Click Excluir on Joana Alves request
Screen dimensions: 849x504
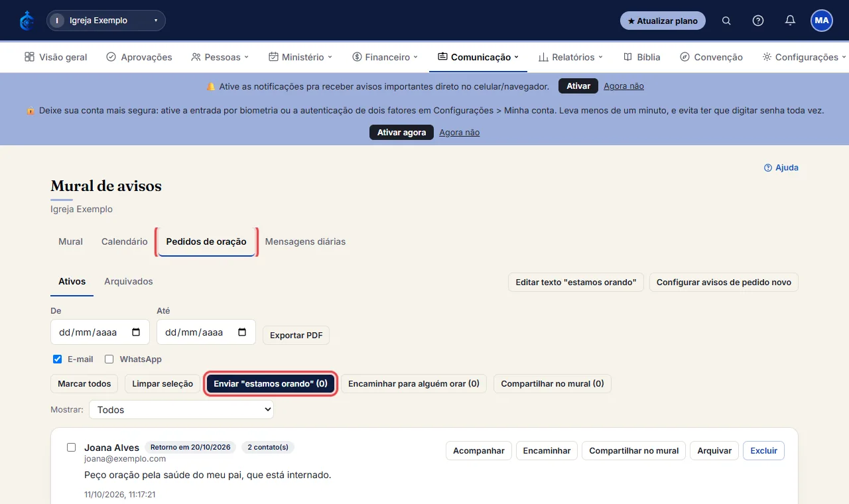(764, 450)
